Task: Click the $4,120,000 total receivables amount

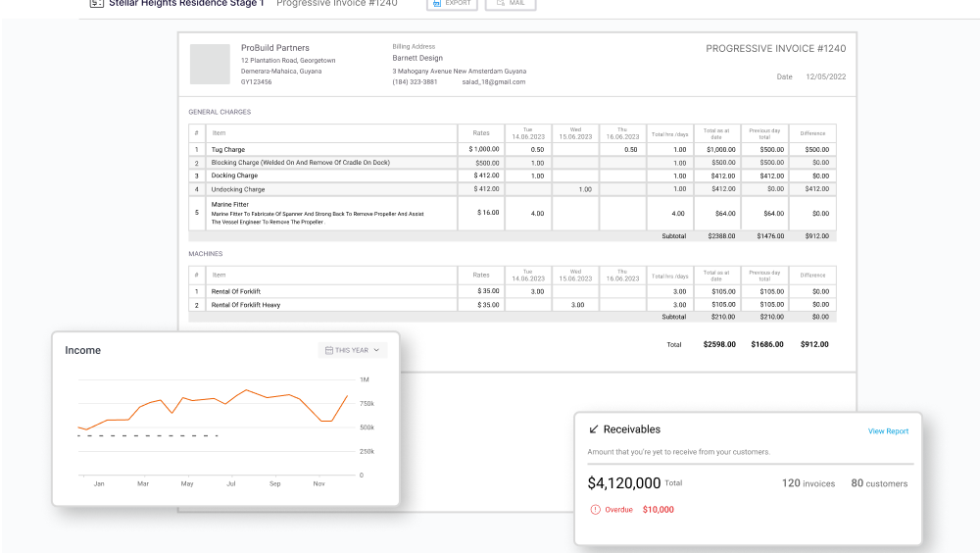Action: point(623,483)
